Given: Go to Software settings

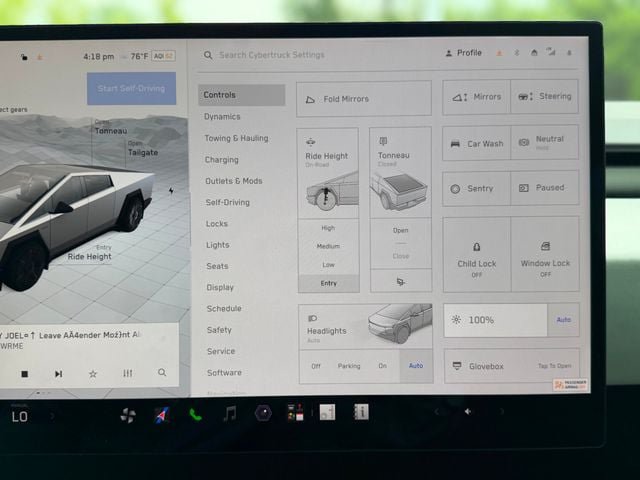Looking at the screenshot, I should [x=224, y=373].
